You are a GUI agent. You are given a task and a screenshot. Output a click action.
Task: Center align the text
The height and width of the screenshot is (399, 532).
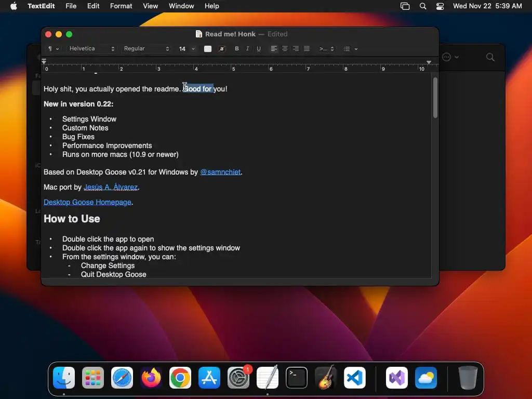coord(285,48)
